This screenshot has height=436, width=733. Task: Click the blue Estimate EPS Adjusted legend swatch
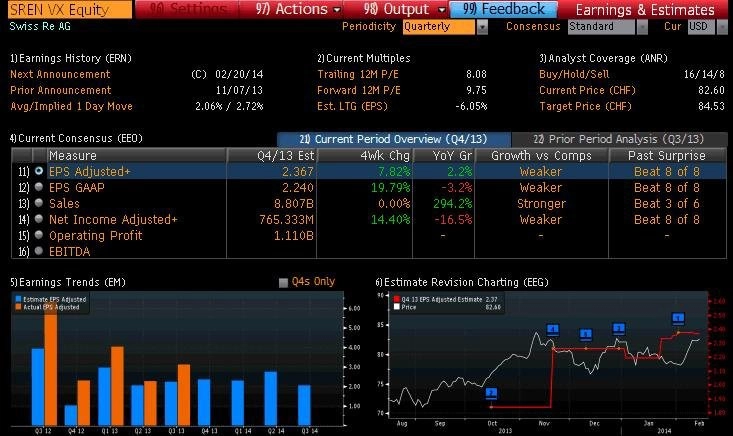point(18,299)
